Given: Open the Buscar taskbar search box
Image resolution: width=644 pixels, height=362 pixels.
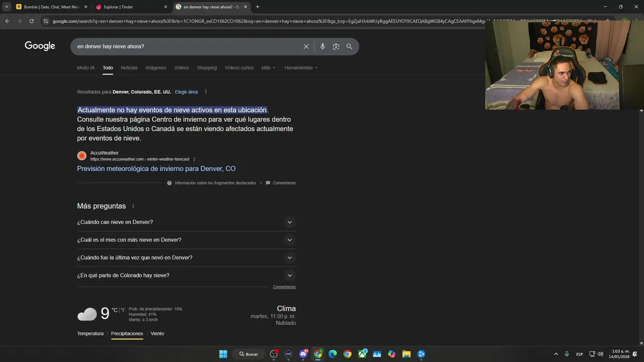Looking at the screenshot, I should pos(250,354).
